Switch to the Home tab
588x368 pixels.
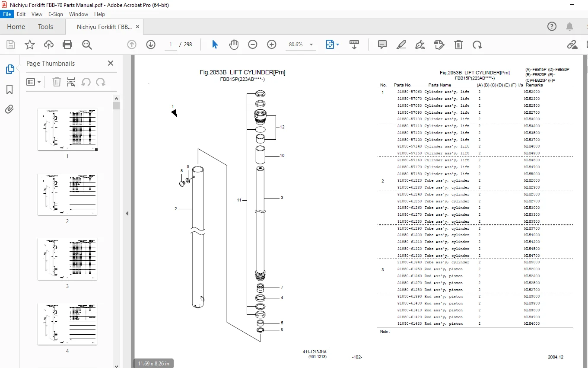click(x=16, y=27)
